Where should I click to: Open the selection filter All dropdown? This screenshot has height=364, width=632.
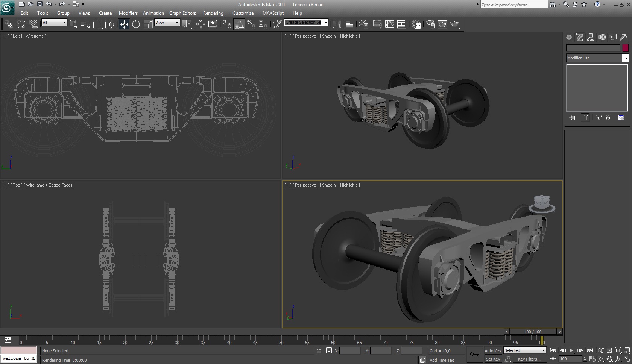pos(54,23)
